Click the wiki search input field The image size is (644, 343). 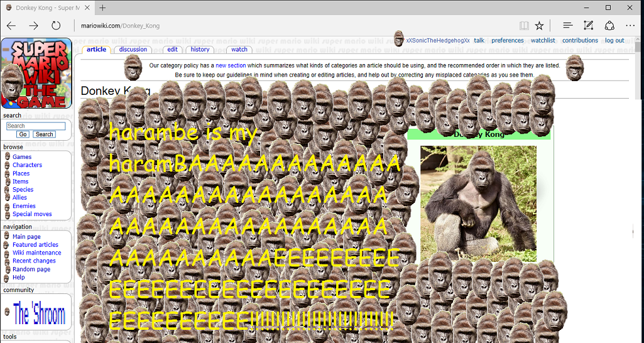36,126
